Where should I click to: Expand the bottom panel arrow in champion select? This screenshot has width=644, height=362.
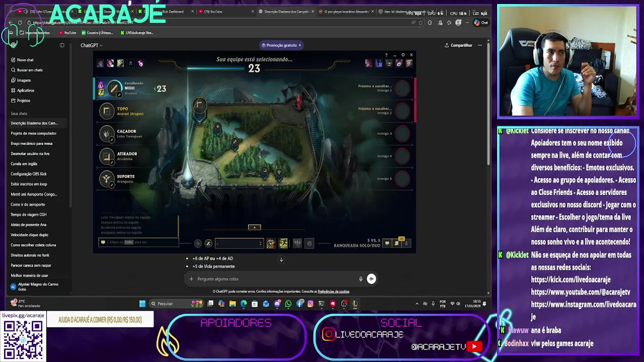(x=255, y=227)
